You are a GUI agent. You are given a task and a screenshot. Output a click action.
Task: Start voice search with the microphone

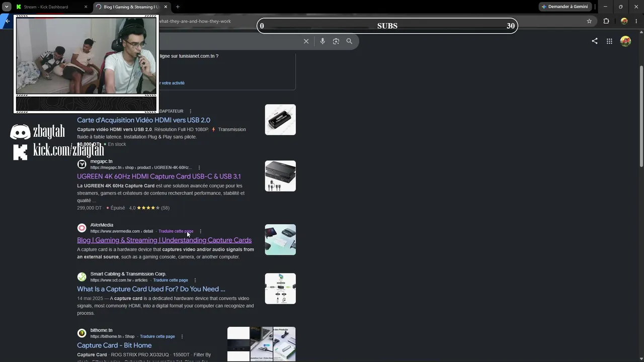point(323,41)
